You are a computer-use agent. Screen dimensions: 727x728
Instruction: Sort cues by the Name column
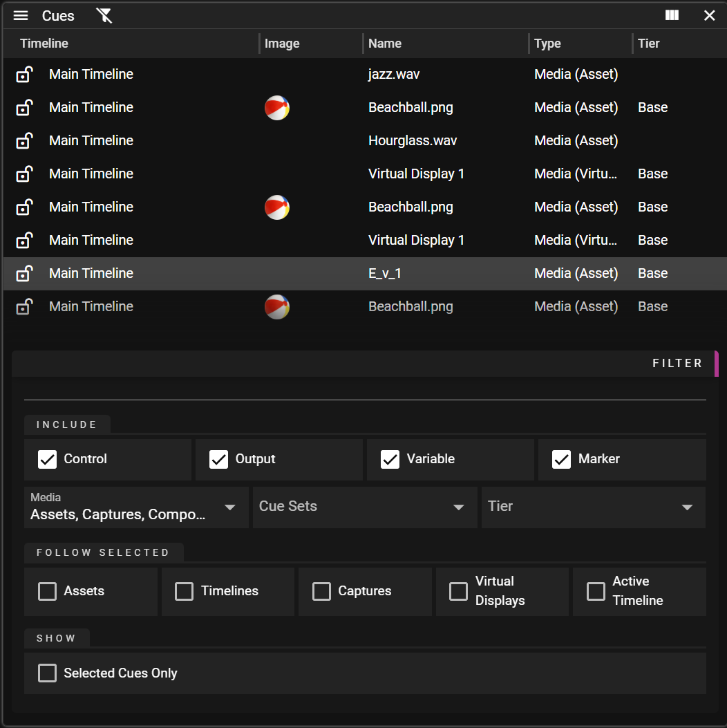click(385, 43)
